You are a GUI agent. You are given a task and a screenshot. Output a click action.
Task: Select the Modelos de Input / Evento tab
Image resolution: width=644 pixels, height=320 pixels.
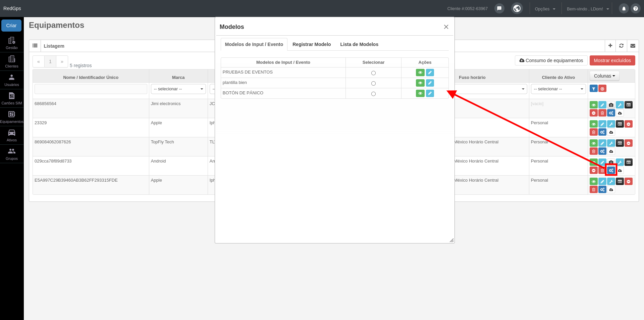(x=254, y=44)
